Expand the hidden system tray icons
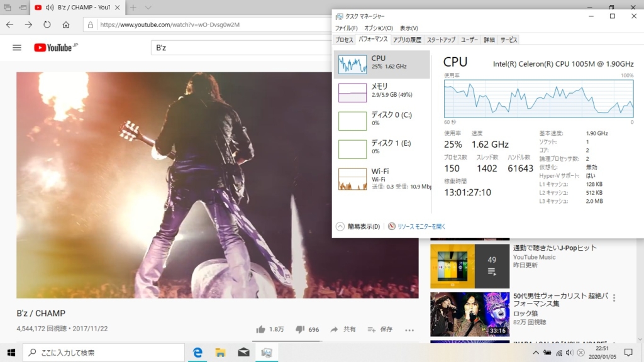Viewport: 644px width, 362px height. (x=536, y=353)
